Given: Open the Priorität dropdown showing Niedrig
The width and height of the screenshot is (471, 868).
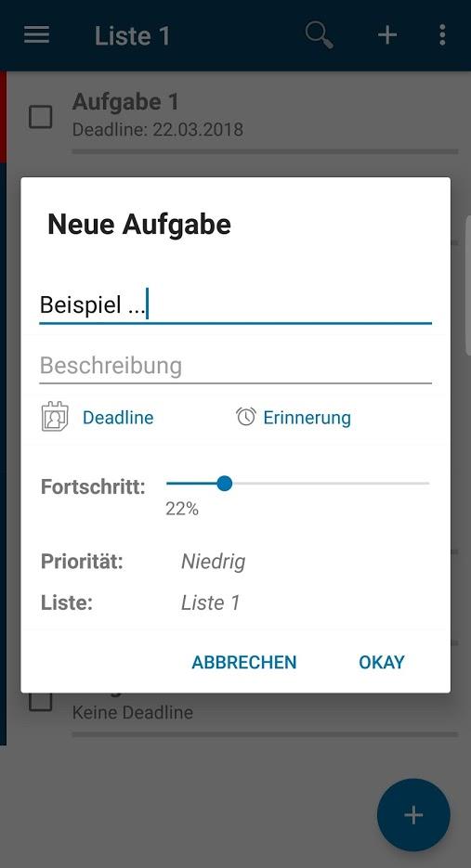Looking at the screenshot, I should pos(214,562).
